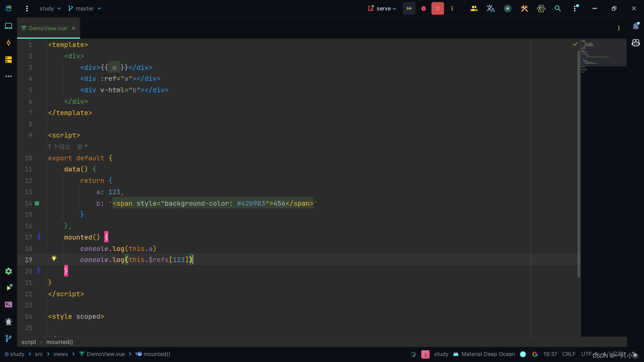Open the hammer and wrench tools icon
The width and height of the screenshot is (644, 362).
pyautogui.click(x=524, y=8)
